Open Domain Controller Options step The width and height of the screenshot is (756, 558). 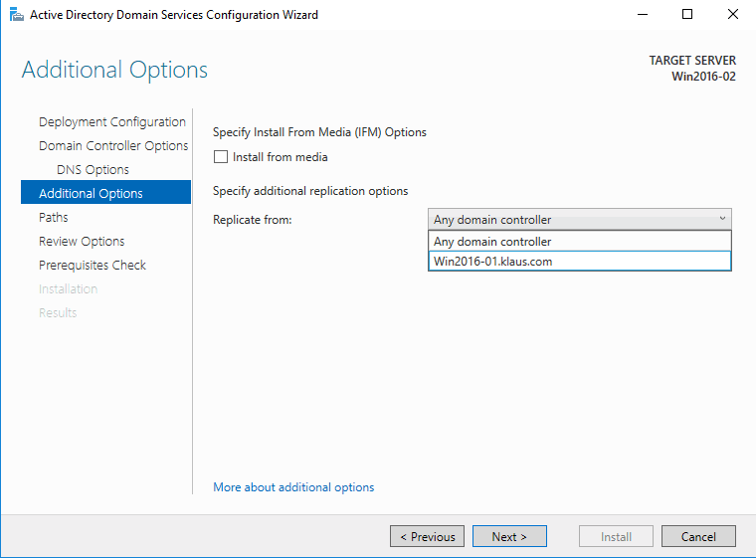point(112,146)
